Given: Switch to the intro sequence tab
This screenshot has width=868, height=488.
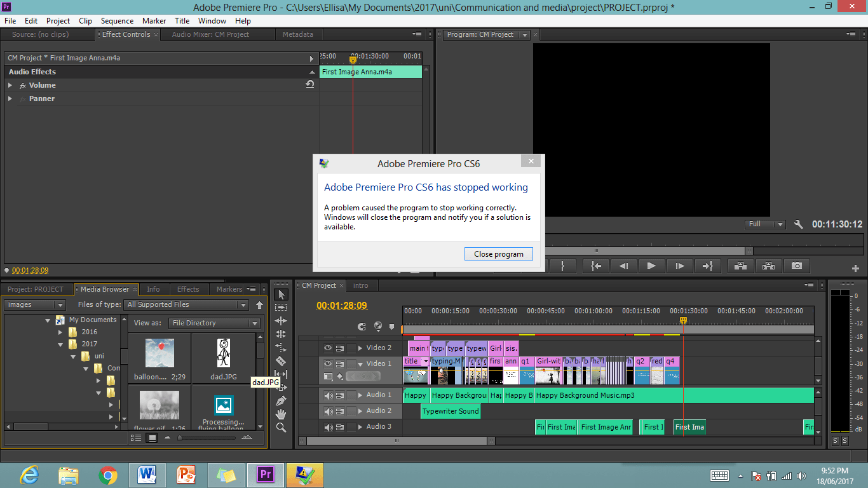Looking at the screenshot, I should [x=361, y=285].
